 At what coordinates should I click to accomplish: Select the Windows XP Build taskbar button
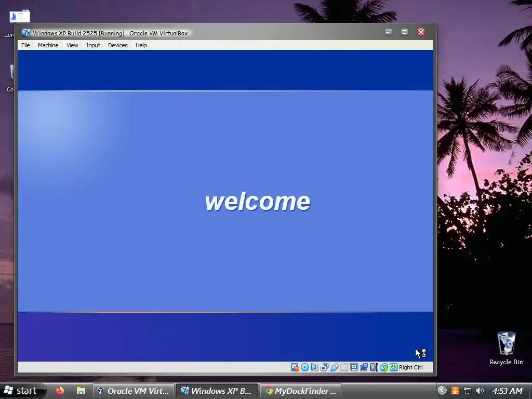click(x=217, y=391)
